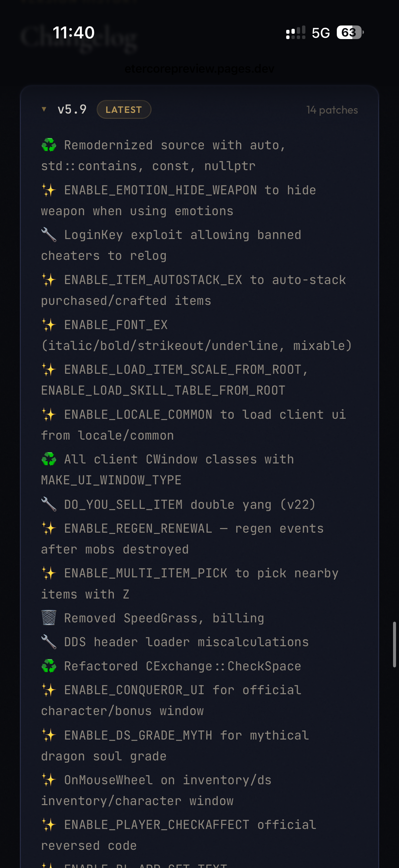The width and height of the screenshot is (399, 868).
Task: Click sparkle icon beside OnMouseWheel entry
Action: click(x=49, y=780)
